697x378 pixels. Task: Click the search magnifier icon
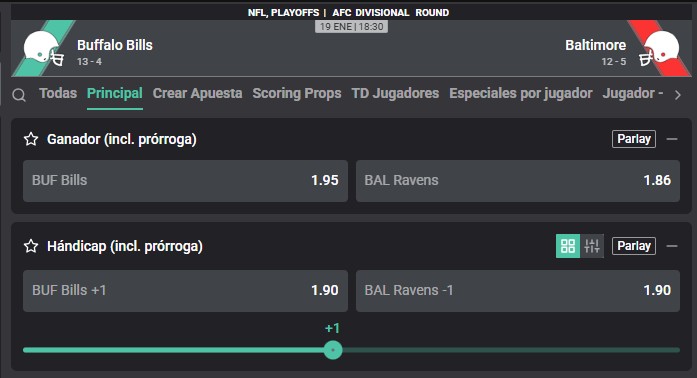19,95
